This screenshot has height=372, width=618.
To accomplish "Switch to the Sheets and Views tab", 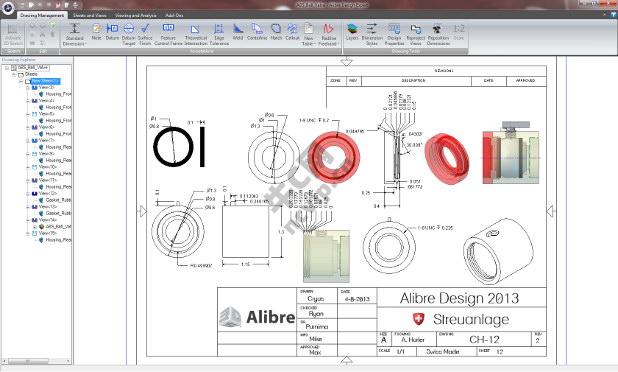I will 90,15.
